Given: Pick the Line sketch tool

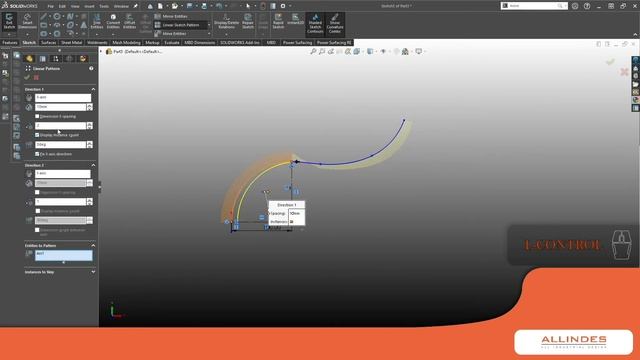Looking at the screenshot, I should [44, 16].
